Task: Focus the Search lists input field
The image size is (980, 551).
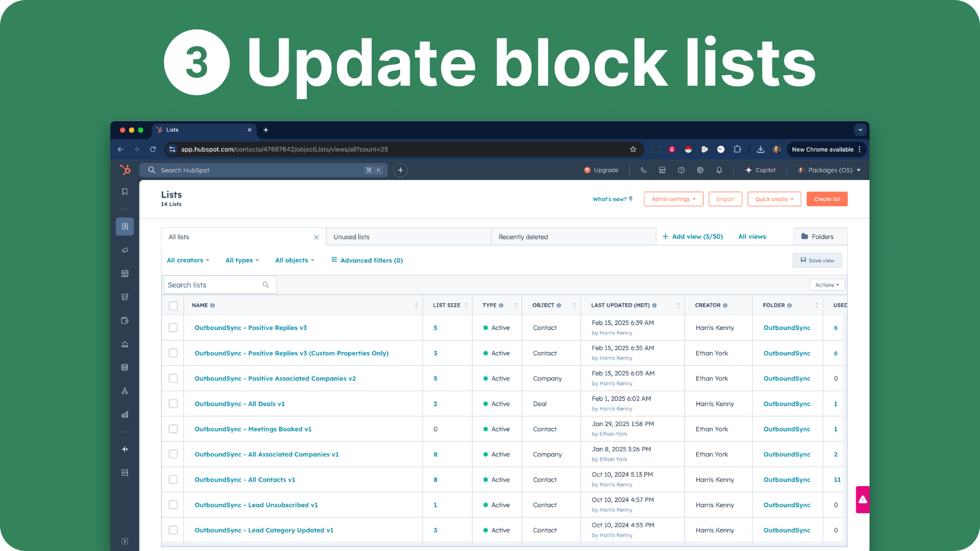Action: click(x=213, y=285)
